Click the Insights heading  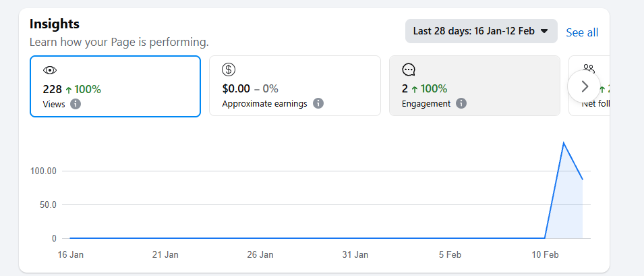(55, 24)
